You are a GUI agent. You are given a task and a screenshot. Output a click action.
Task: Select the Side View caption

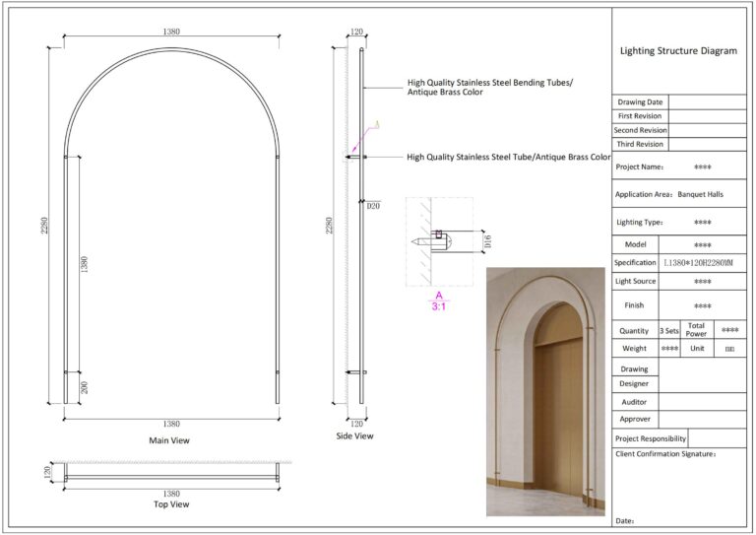click(x=355, y=435)
